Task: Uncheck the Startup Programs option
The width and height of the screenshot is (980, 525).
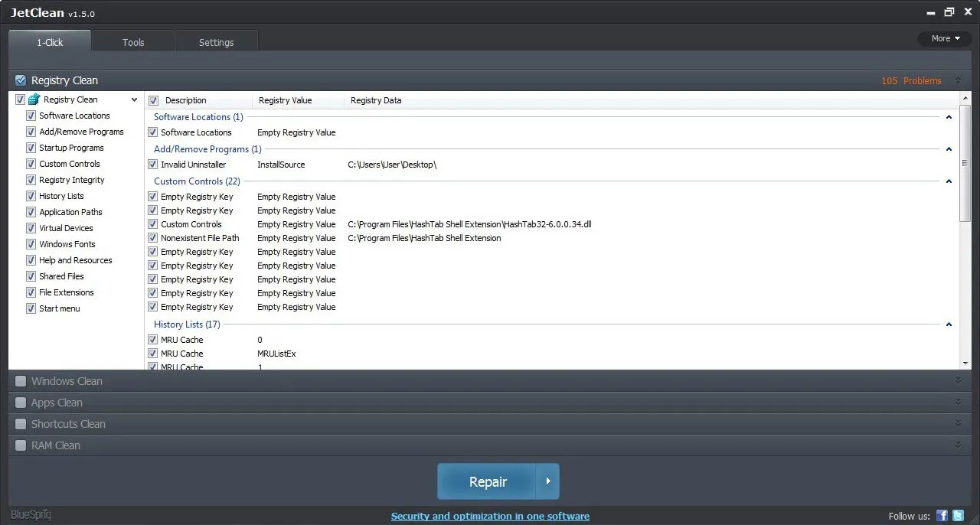Action: [x=31, y=147]
